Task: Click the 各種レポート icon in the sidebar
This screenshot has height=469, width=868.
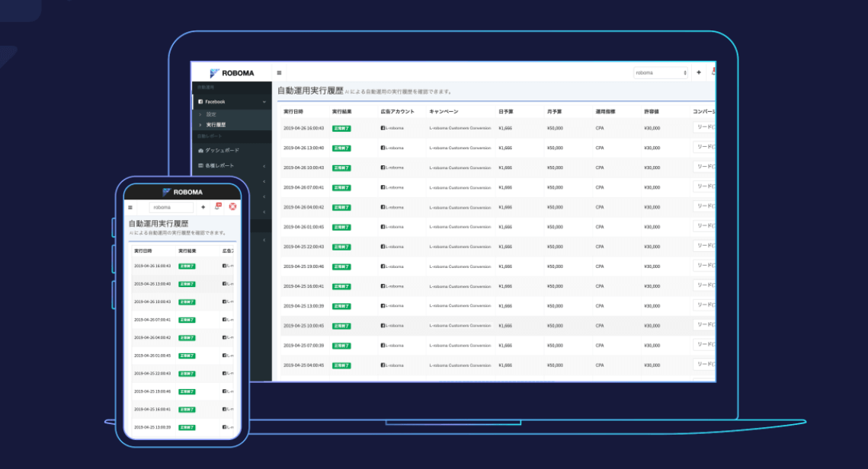Action: (x=200, y=165)
